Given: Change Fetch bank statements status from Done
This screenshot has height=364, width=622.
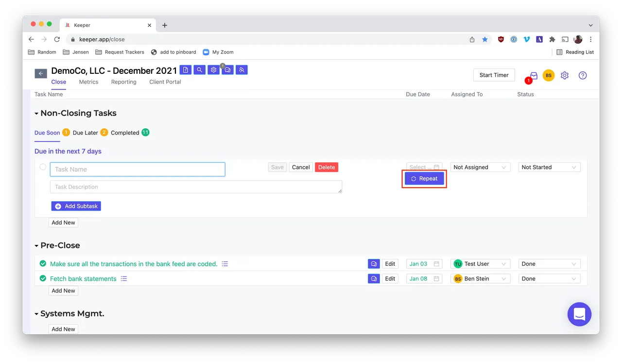Looking at the screenshot, I should coord(549,278).
